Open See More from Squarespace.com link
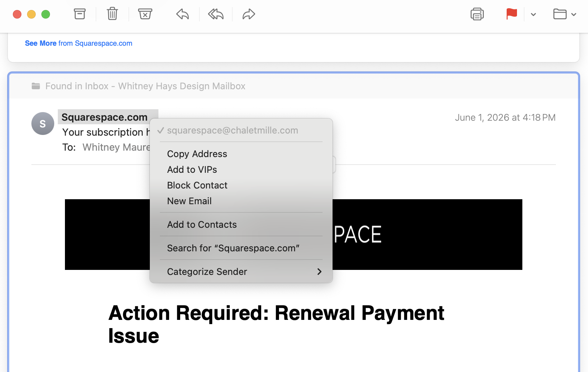Screen dimensions: 588x372 click(78, 43)
